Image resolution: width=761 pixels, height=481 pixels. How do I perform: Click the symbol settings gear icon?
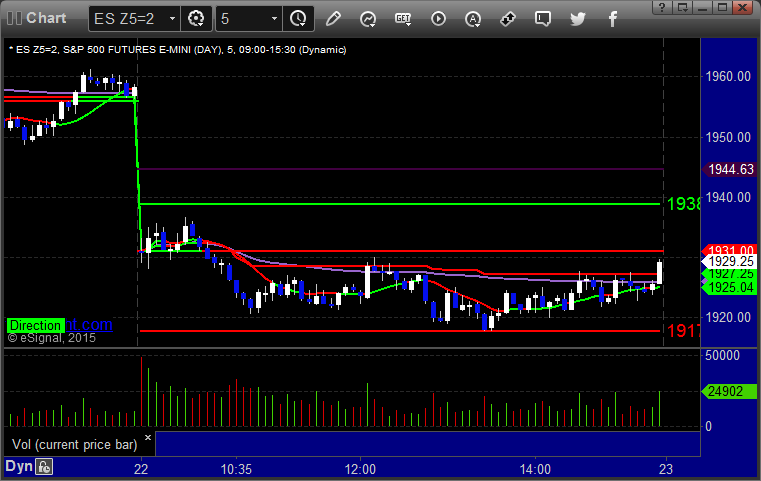coord(196,19)
